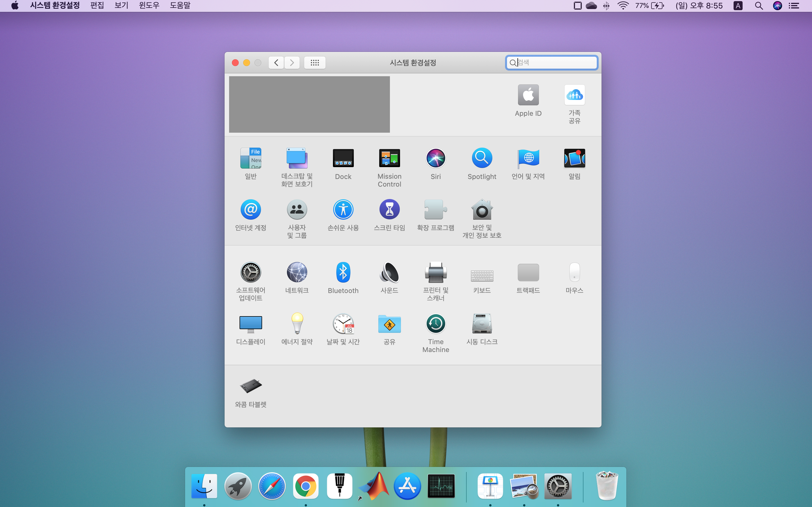Click the show-all grid button
The width and height of the screenshot is (812, 507).
click(x=315, y=62)
